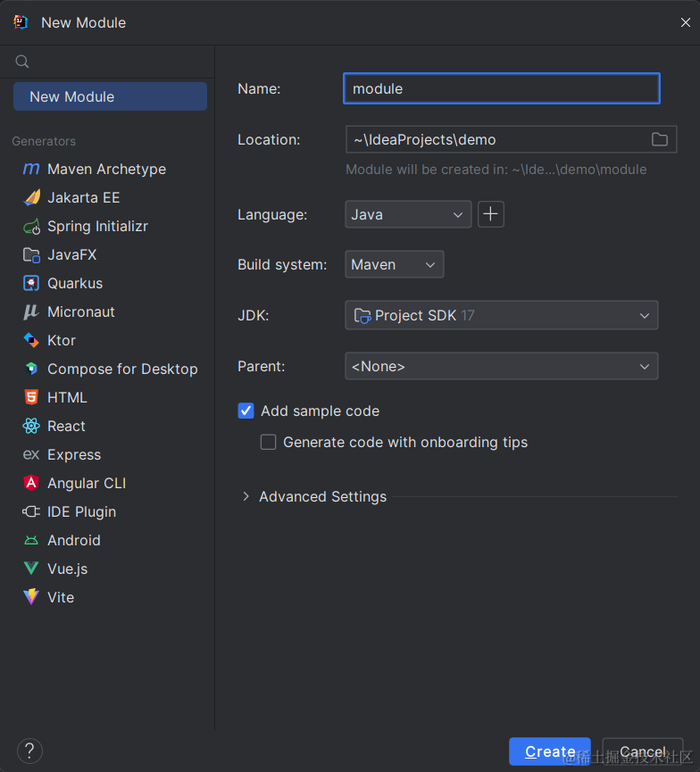
Task: Click the Angular CLI red shield icon
Action: click(x=31, y=483)
